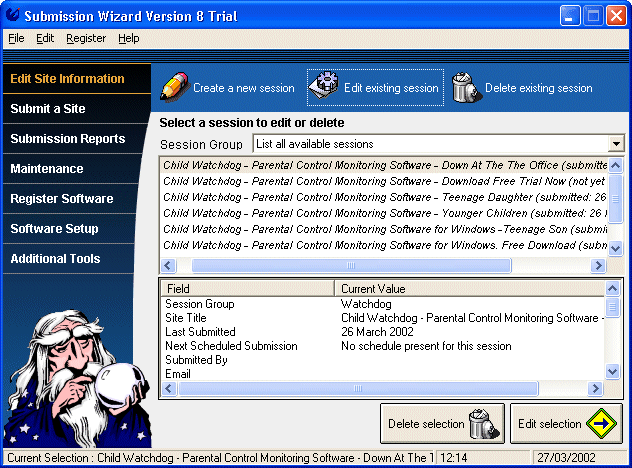Open the Edit menu

tap(45, 38)
